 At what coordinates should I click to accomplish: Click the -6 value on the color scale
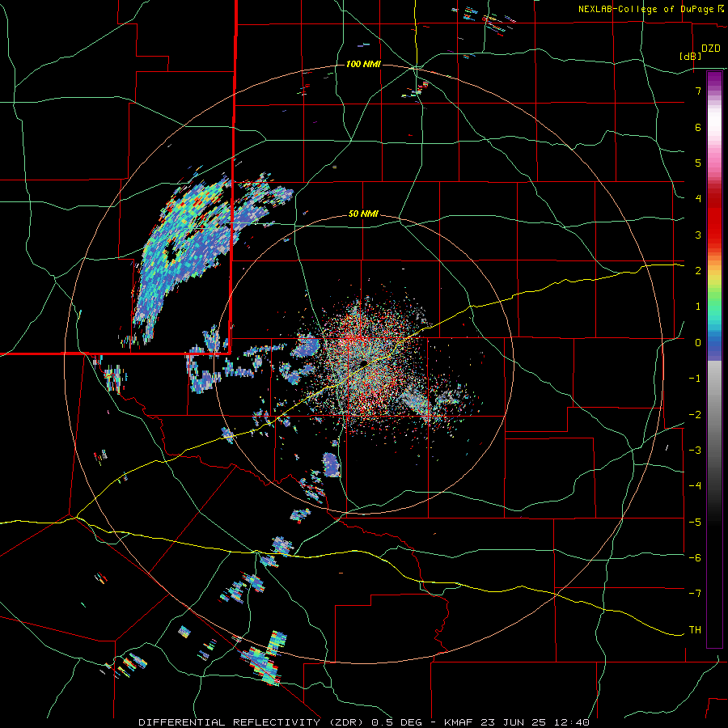(x=695, y=558)
